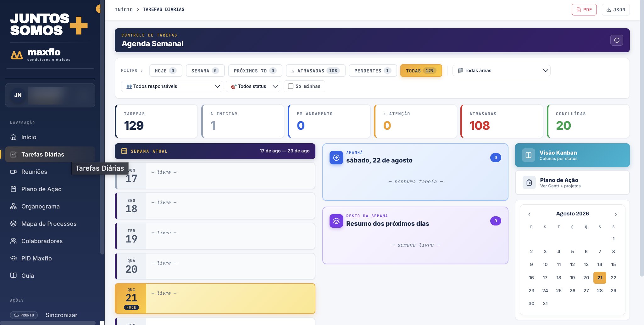Image resolution: width=644 pixels, height=325 pixels.
Task: Select day 31 in the August calendar
Action: [x=545, y=304]
